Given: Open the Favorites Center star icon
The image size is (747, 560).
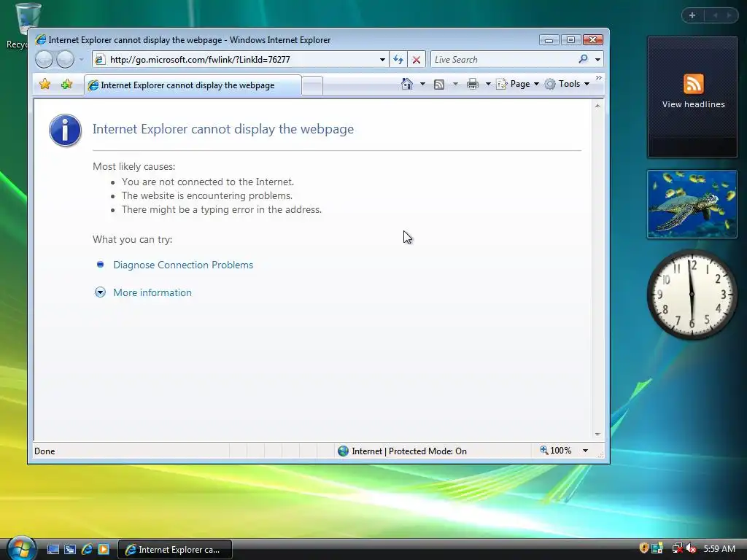Looking at the screenshot, I should click(44, 85).
